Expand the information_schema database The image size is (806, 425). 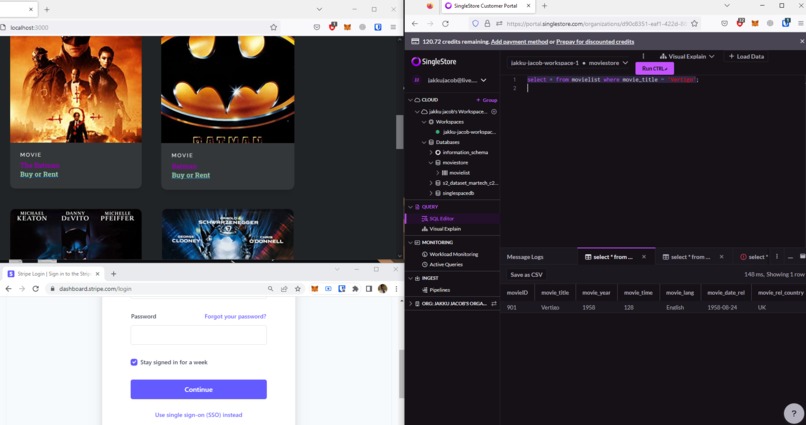pos(431,153)
